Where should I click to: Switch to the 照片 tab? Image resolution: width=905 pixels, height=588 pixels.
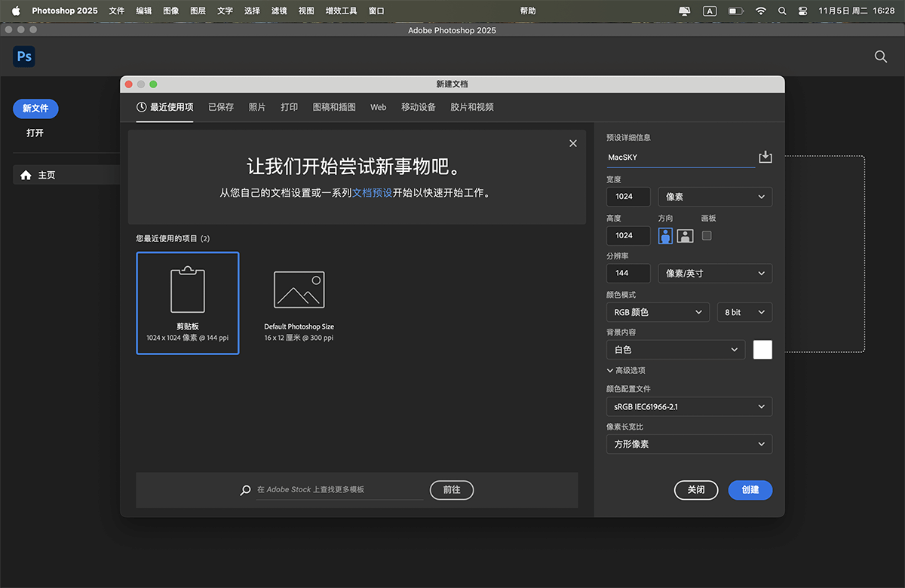click(257, 107)
